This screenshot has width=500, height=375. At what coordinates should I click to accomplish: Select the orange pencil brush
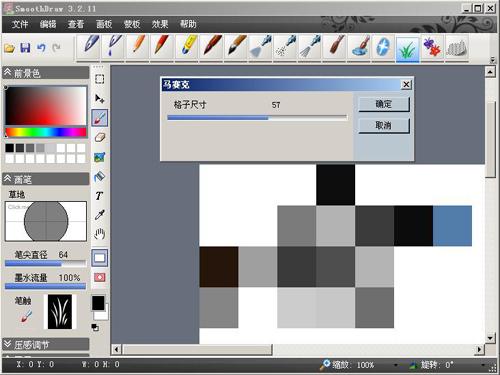138,47
